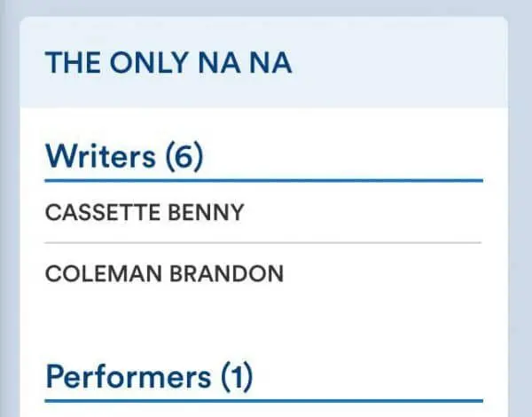Click the light blue title header banner

point(399,62)
